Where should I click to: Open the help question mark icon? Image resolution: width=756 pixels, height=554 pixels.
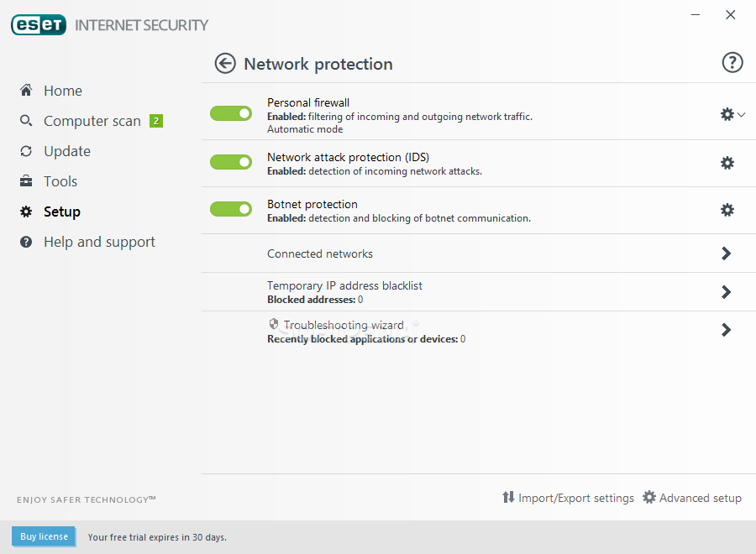[x=732, y=63]
